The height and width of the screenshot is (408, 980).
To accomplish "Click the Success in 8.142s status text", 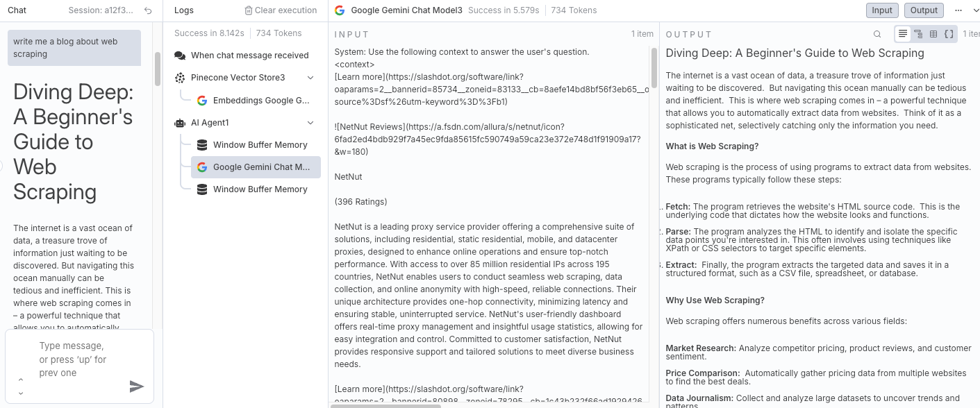I will 209,33.
